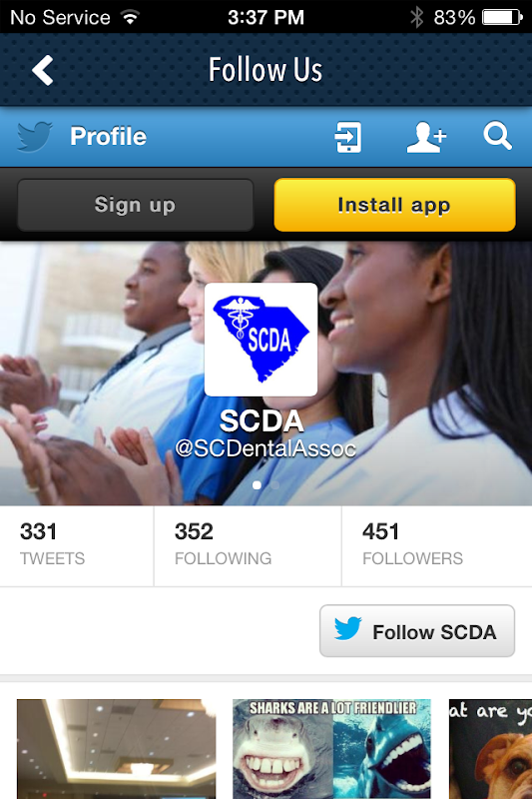
Task: Open the @SCDentalAssoc handle link
Action: coord(266,448)
